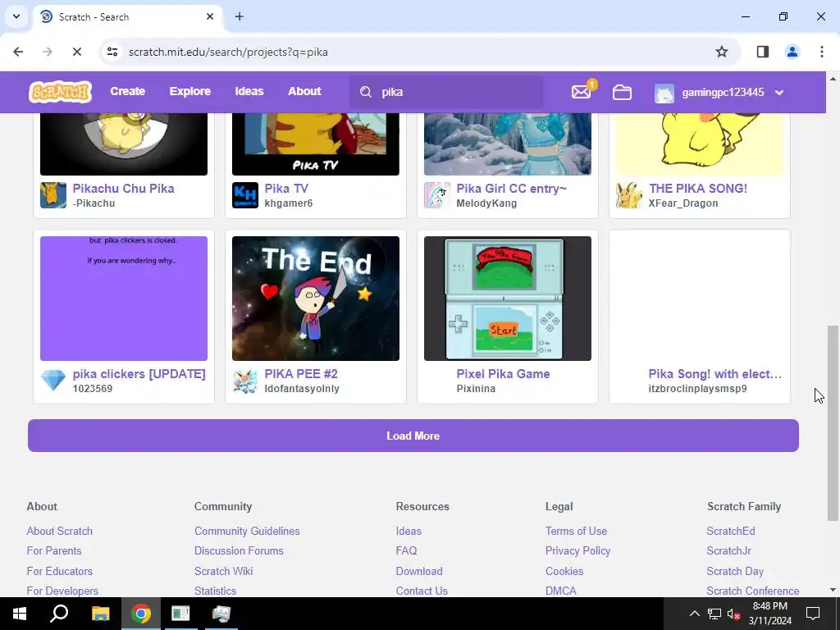This screenshot has height=630, width=840.
Task: Click the Scratch search field containing pika
Action: point(446,92)
